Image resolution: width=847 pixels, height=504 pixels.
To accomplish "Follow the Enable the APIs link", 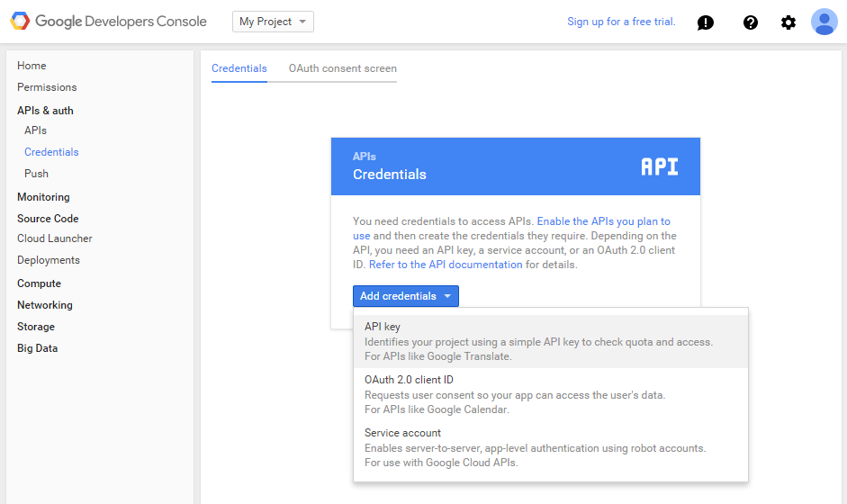I will [603, 221].
